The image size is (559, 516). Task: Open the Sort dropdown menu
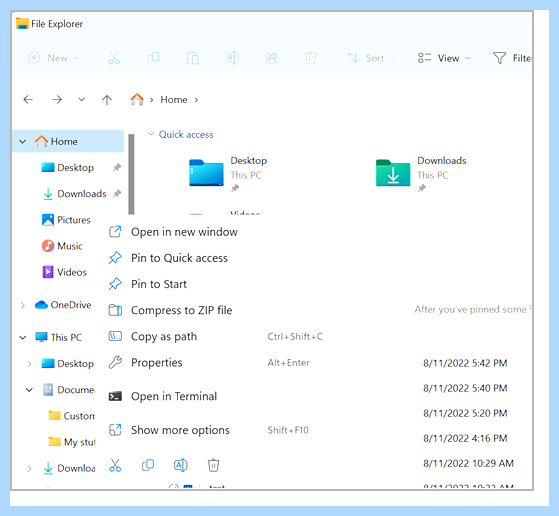[371, 58]
